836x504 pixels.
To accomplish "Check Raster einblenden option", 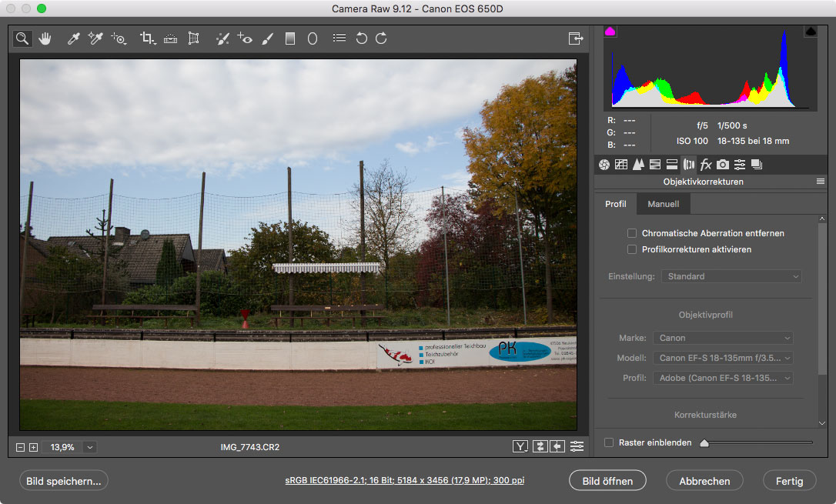I will (x=609, y=442).
